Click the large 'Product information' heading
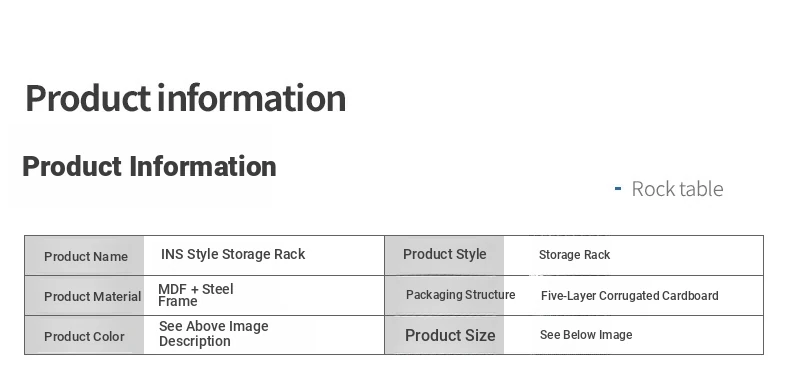The width and height of the screenshot is (790, 385). click(185, 98)
